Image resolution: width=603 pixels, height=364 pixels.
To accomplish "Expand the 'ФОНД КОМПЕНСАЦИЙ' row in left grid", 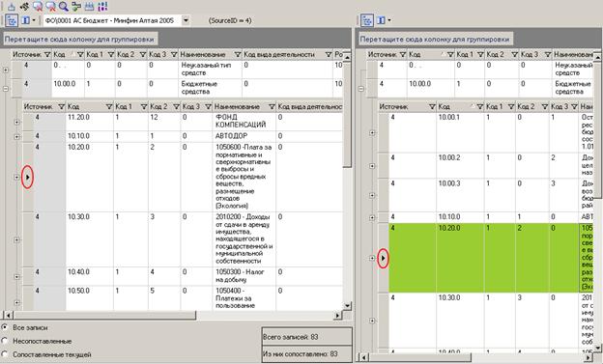I will coord(16,123).
